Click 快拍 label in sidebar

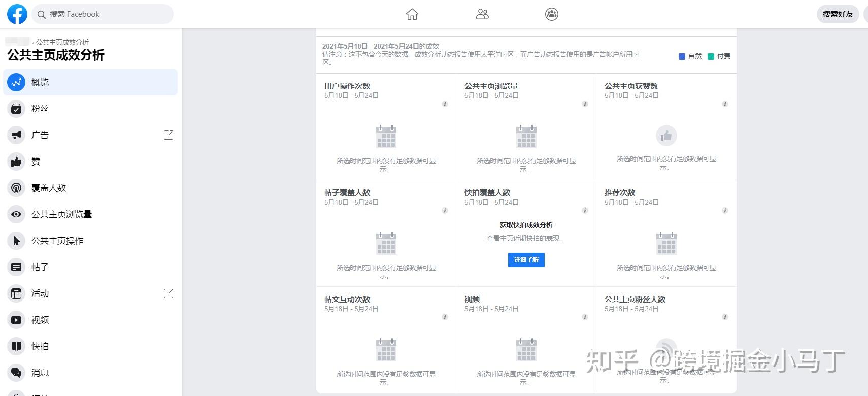click(x=40, y=346)
